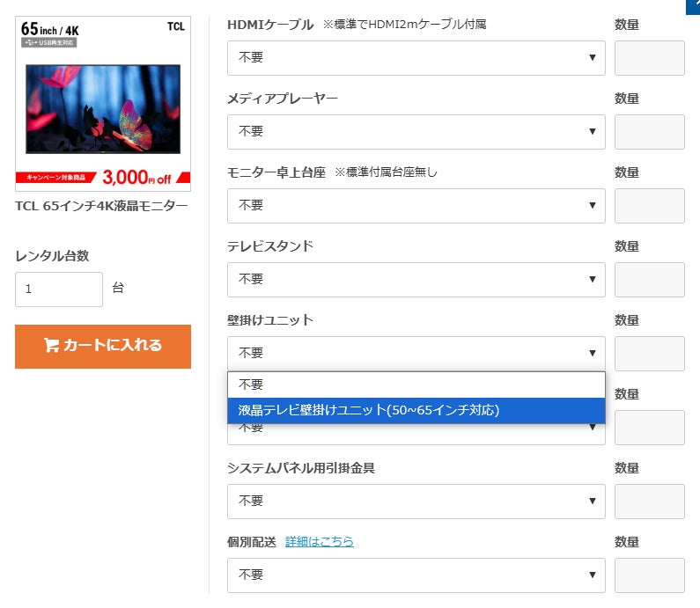Click the cart icon on orange button

coord(51,345)
